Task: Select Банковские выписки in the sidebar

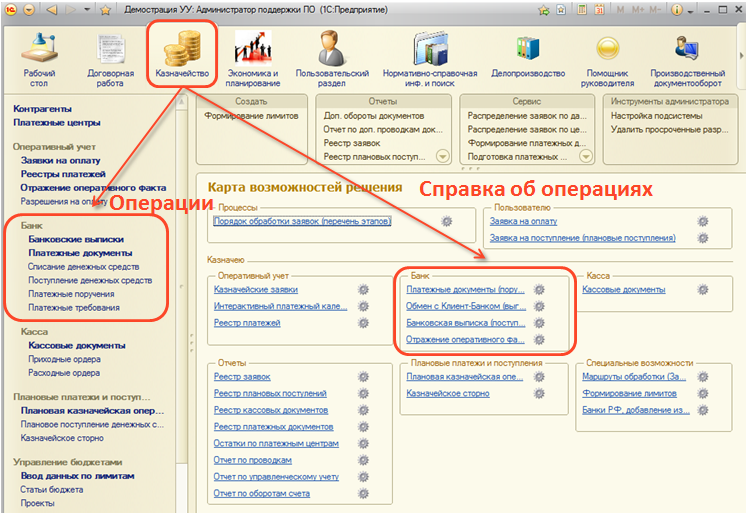Action: tap(77, 240)
